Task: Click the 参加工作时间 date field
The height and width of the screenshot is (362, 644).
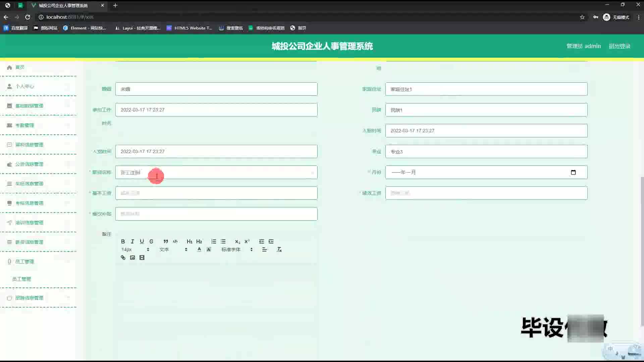Action: pyautogui.click(x=216, y=110)
